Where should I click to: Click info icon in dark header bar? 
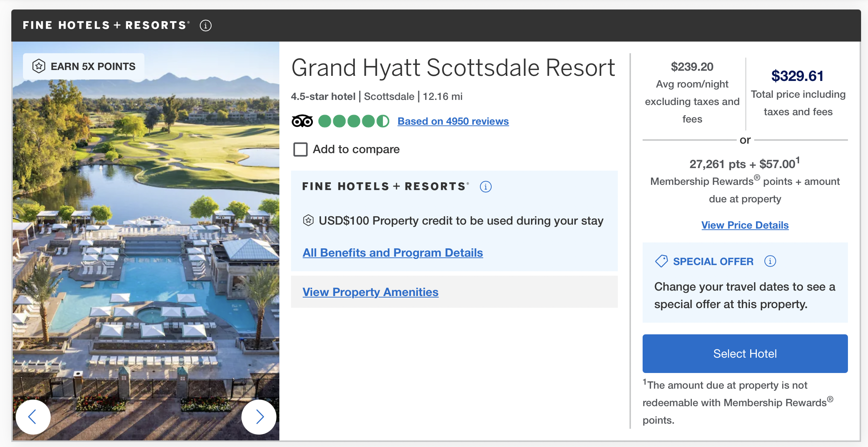(x=206, y=26)
